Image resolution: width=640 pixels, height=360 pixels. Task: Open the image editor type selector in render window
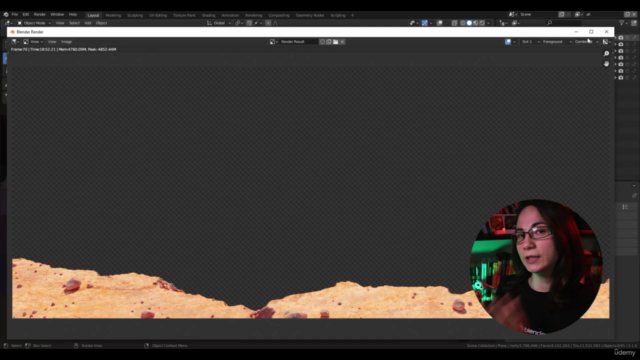pyautogui.click(x=15, y=42)
